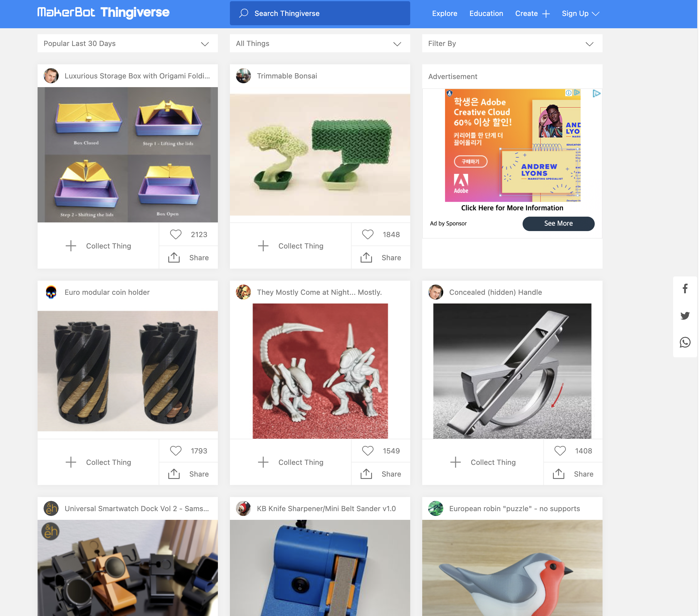Expand the All Things category dropdown

coord(319,44)
